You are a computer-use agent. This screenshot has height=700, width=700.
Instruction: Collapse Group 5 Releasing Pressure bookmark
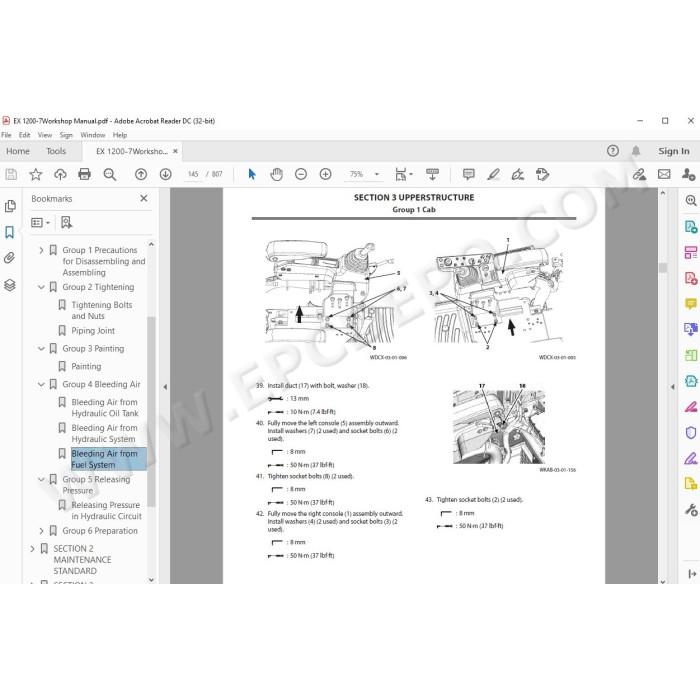coord(41,479)
